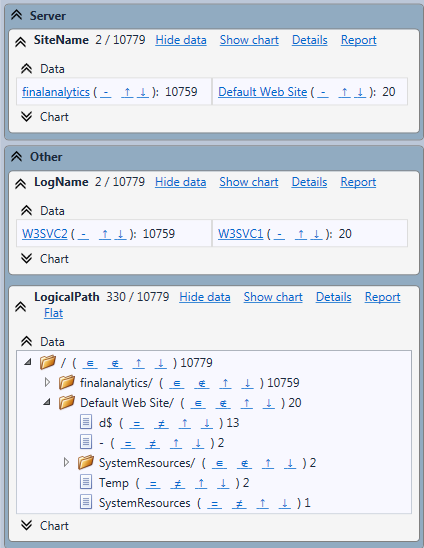This screenshot has height=548, width=424.
Task: Open Report for SiteName
Action: pyautogui.click(x=359, y=40)
